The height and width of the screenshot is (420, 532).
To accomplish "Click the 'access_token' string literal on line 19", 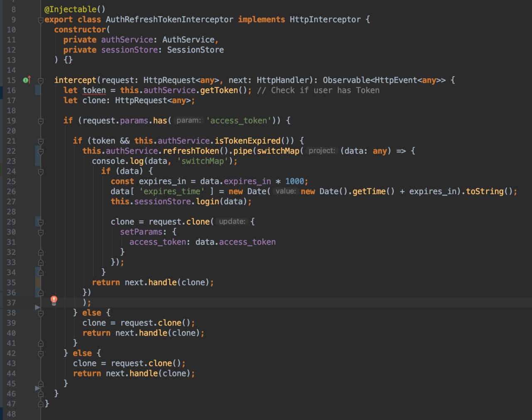I will [239, 121].
